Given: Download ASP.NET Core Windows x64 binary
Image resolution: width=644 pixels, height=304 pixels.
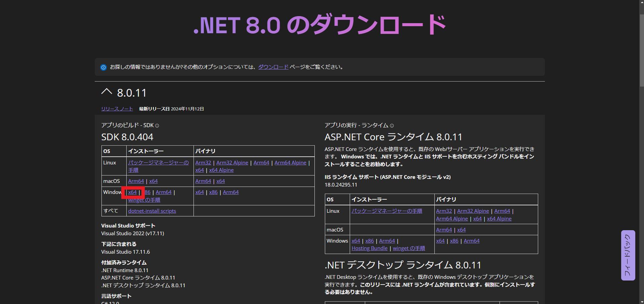Looking at the screenshot, I should pyautogui.click(x=440, y=241).
